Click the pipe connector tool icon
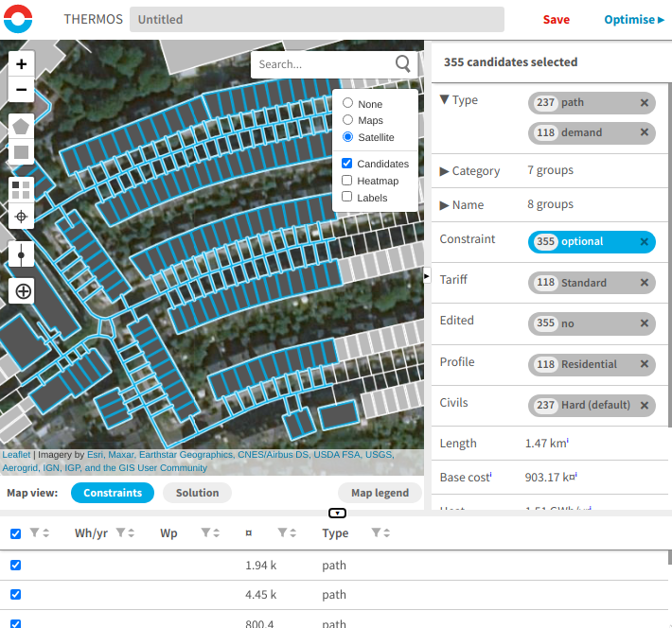 [21, 254]
